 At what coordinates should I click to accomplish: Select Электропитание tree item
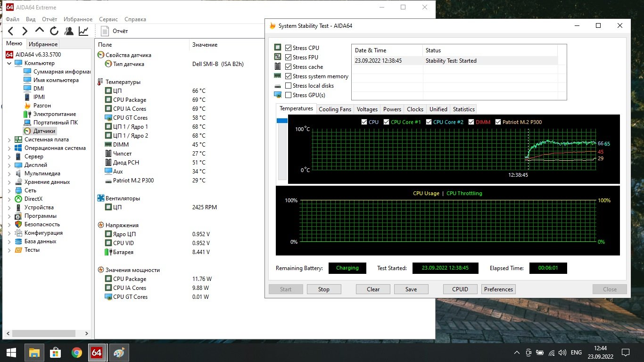click(x=50, y=114)
